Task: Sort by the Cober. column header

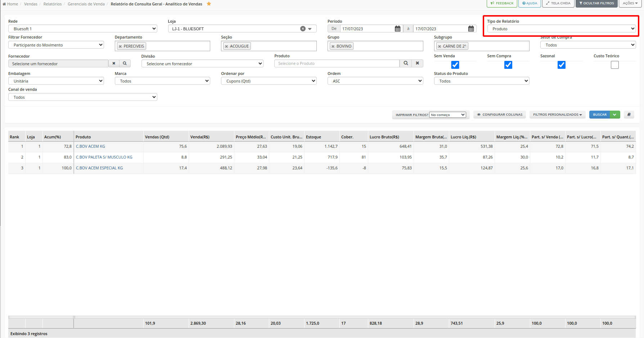Action: click(x=354, y=137)
